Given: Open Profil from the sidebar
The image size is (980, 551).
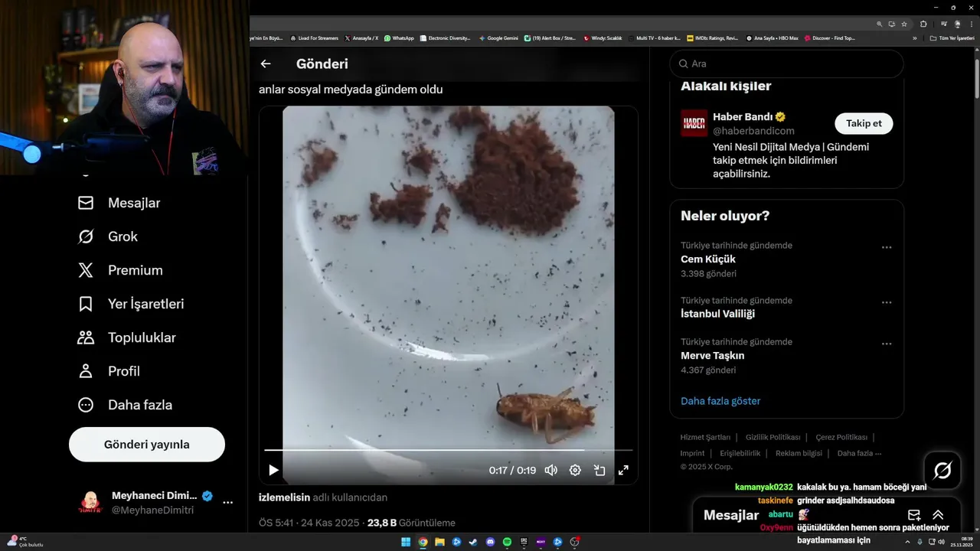Looking at the screenshot, I should click(x=109, y=371).
